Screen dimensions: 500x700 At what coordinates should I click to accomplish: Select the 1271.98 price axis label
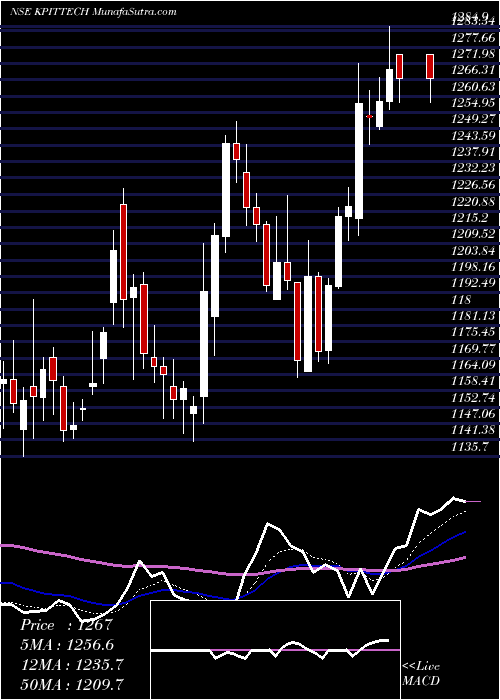(473, 54)
